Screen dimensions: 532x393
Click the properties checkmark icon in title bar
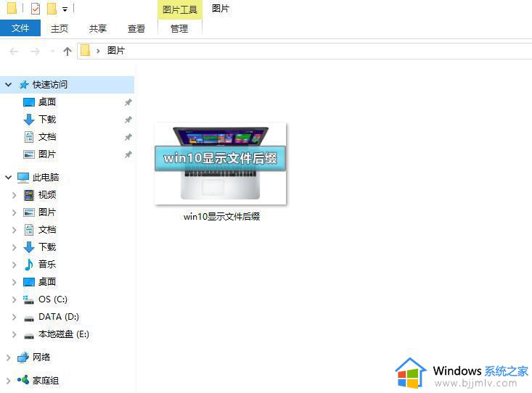coord(36,9)
